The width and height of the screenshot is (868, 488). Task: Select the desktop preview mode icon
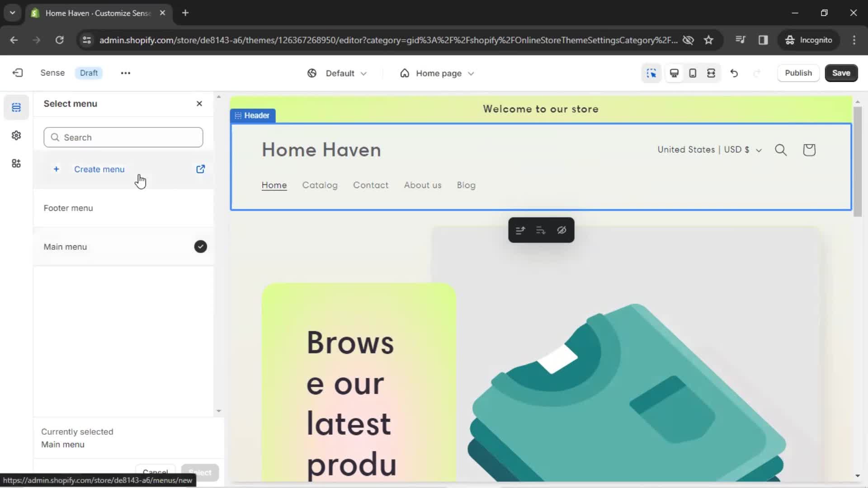(x=674, y=73)
